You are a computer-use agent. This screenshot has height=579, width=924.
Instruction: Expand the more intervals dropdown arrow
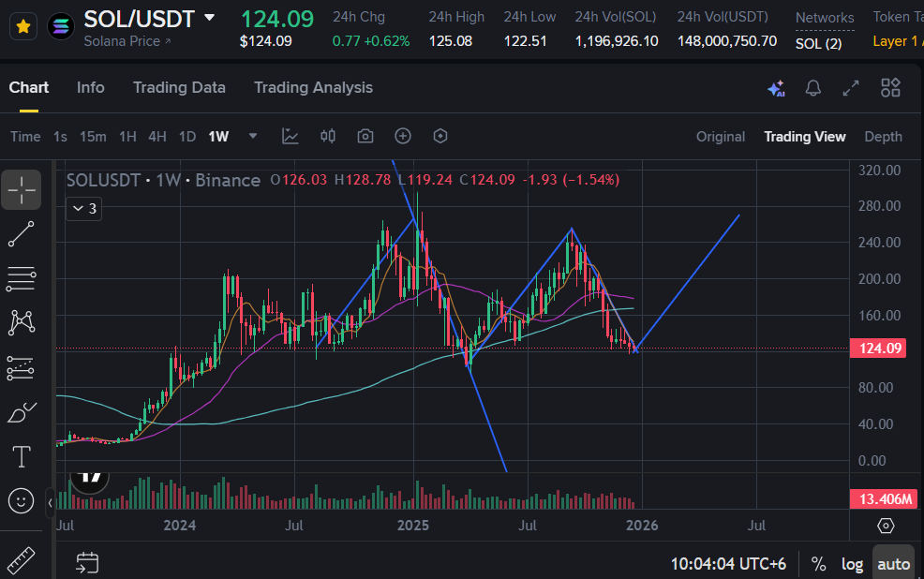click(253, 136)
